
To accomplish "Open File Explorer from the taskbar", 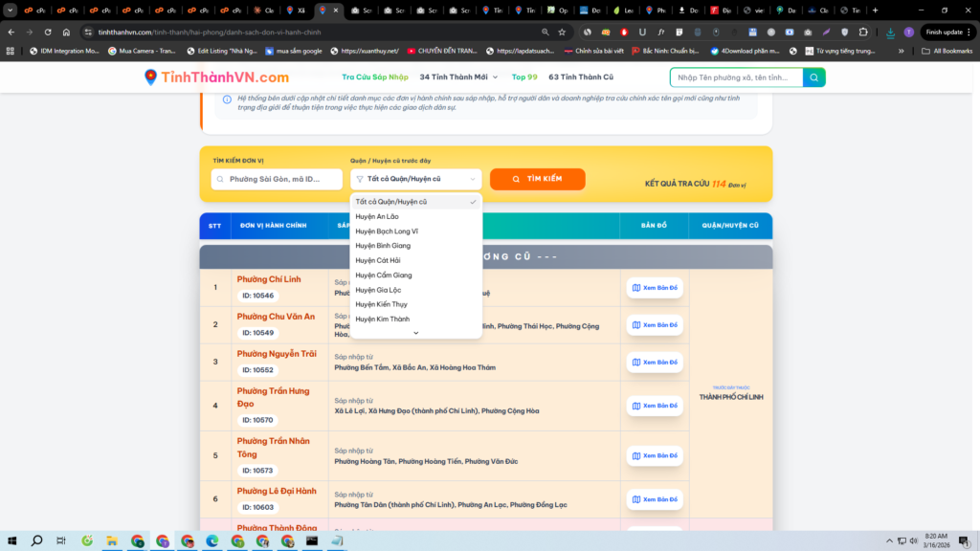I will click(x=112, y=540).
